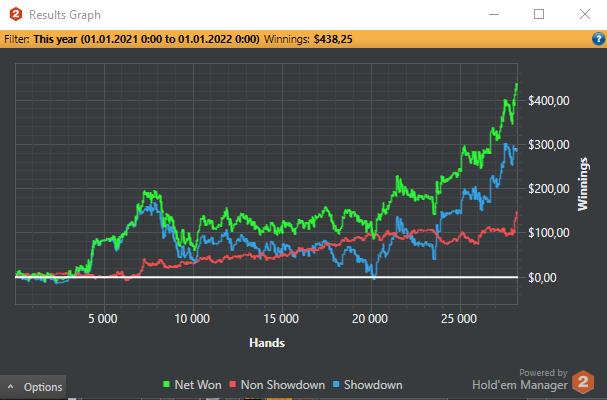Click the rotated Winnings axis title
This screenshot has height=400, width=607.
pos(583,184)
